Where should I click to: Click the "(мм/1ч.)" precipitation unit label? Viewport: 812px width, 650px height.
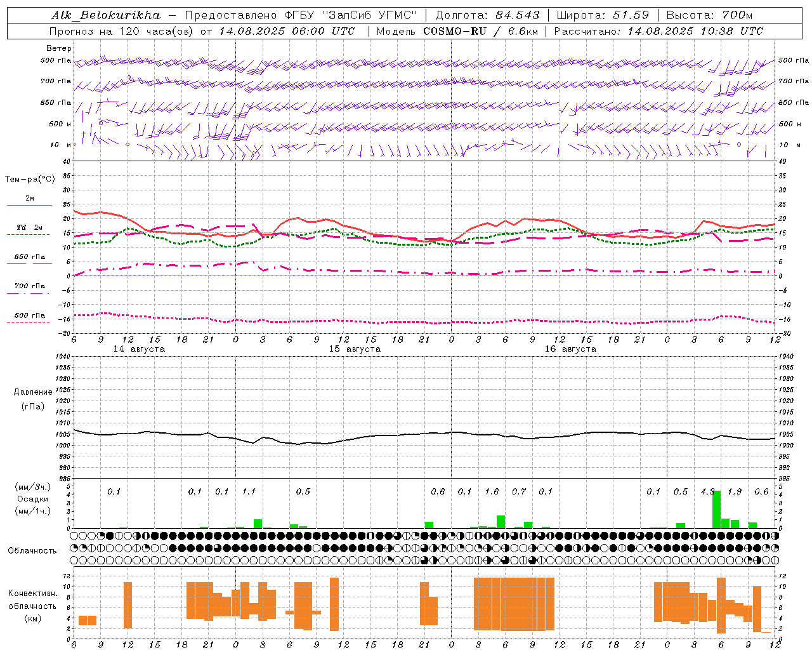(x=33, y=511)
